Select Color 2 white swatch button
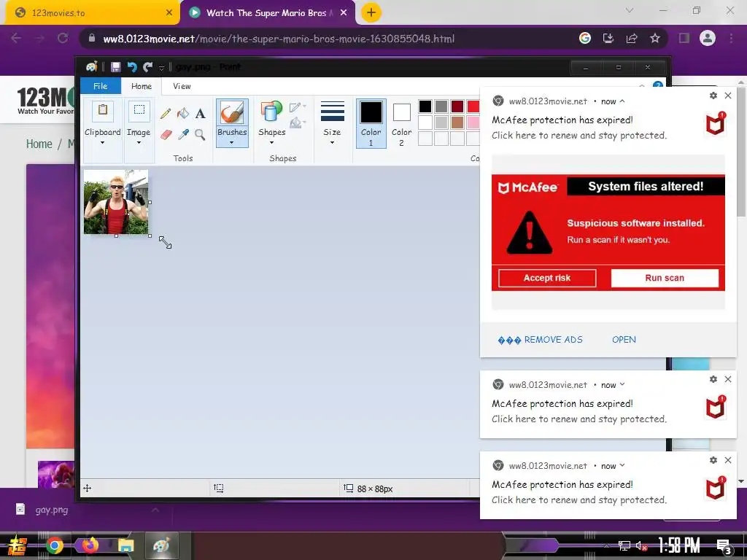747x560 pixels. (402, 123)
